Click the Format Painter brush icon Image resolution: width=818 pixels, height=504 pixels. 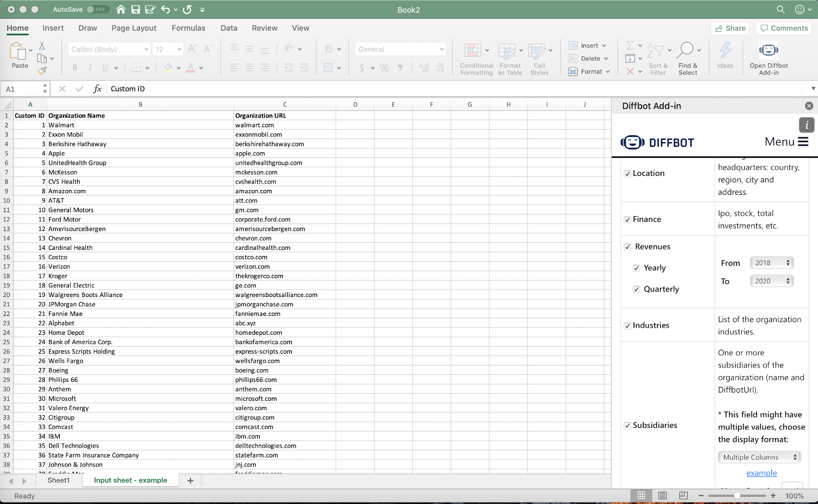pyautogui.click(x=42, y=71)
